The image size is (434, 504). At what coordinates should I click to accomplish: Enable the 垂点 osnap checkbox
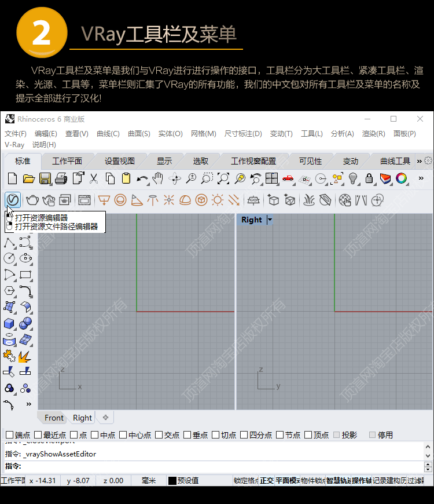click(x=187, y=435)
